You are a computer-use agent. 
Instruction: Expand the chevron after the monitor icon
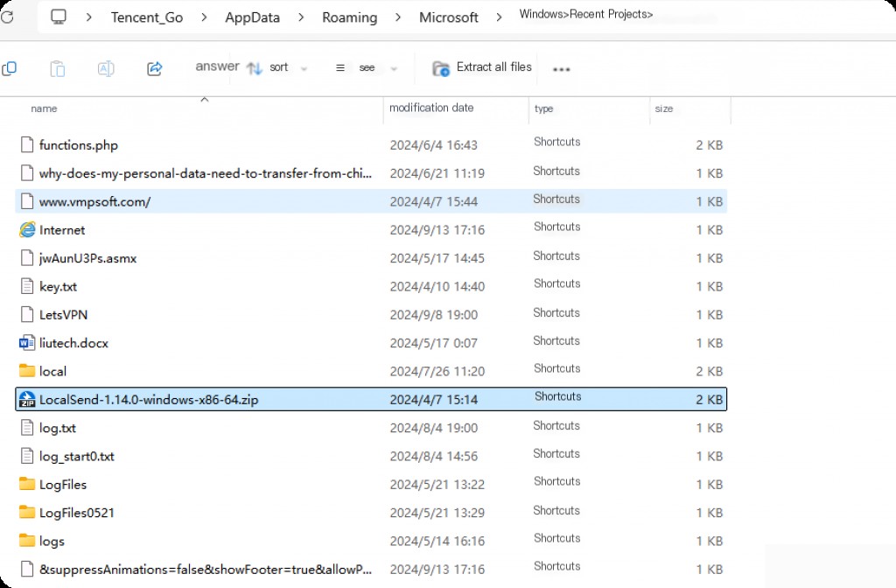[x=88, y=17]
